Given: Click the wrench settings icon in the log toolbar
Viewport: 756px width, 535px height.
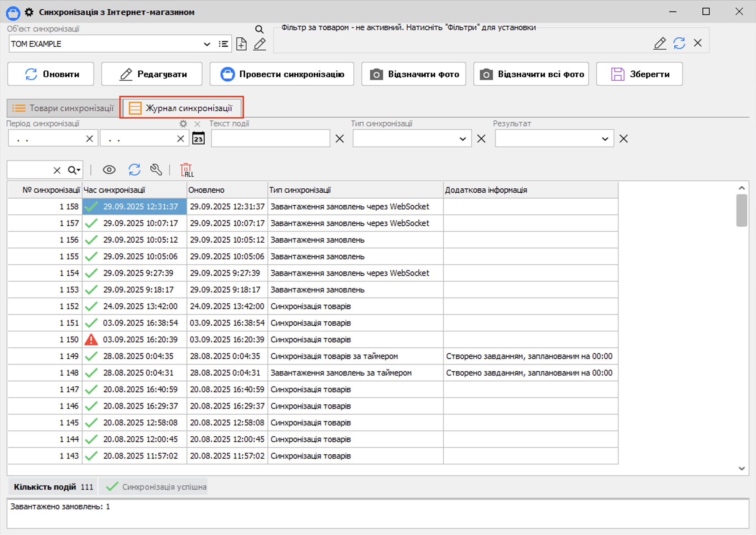Looking at the screenshot, I should point(156,170).
